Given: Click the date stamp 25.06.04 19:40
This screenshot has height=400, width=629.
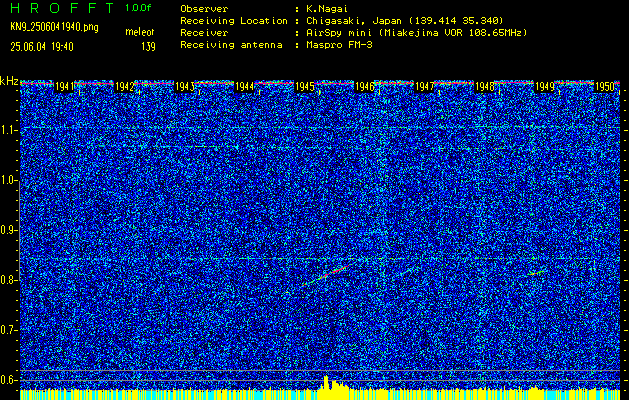Looking at the screenshot, I should coord(42,47).
